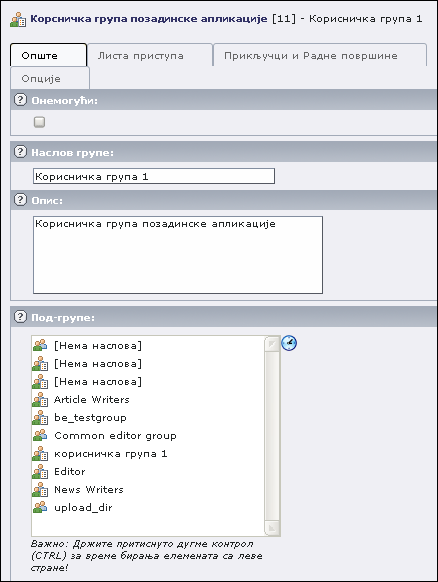This screenshot has height=582, width=438.
Task: Open help icon next to Онемогући
Action: pos(20,99)
